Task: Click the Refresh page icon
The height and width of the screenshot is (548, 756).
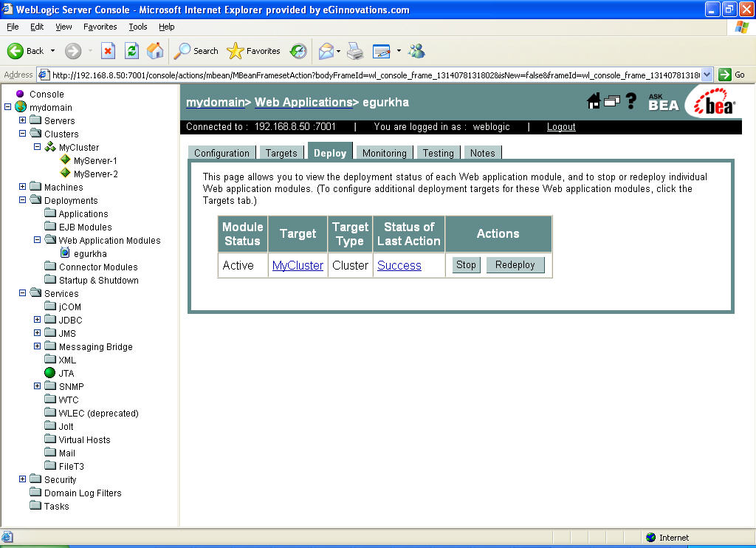Action: click(x=131, y=51)
